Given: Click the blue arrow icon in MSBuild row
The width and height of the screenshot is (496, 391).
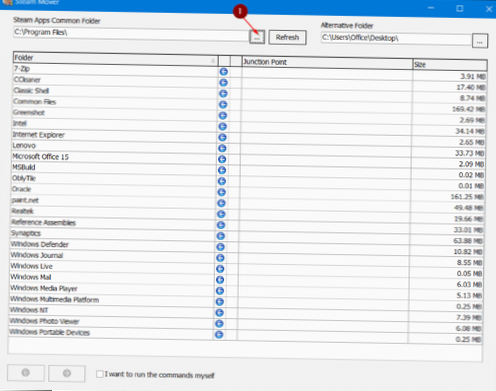Looking at the screenshot, I should click(222, 170).
